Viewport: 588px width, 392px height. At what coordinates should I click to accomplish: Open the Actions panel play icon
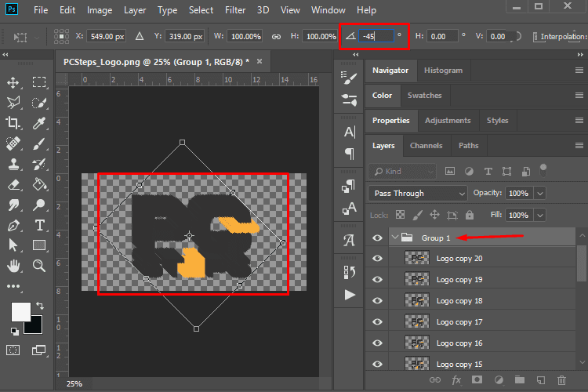click(x=350, y=295)
